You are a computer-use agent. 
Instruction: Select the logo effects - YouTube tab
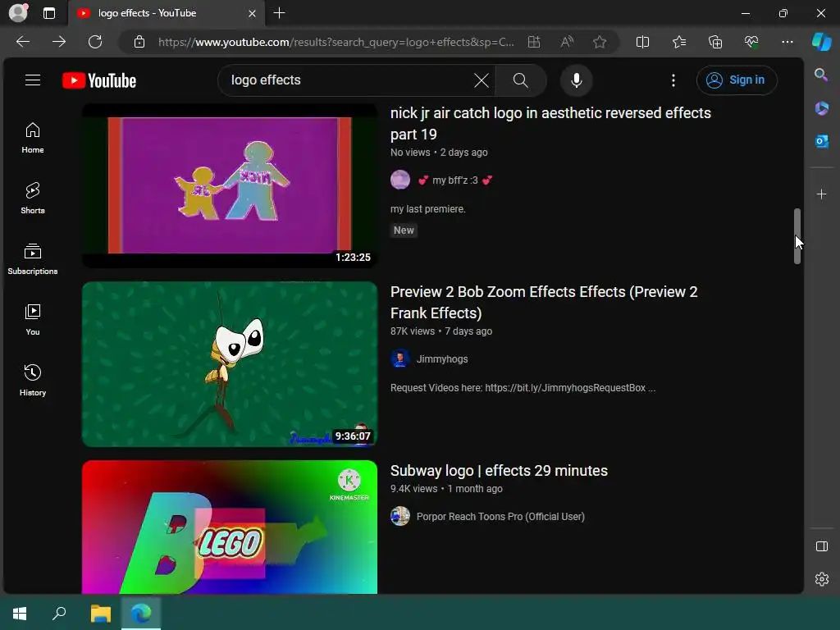click(166, 13)
